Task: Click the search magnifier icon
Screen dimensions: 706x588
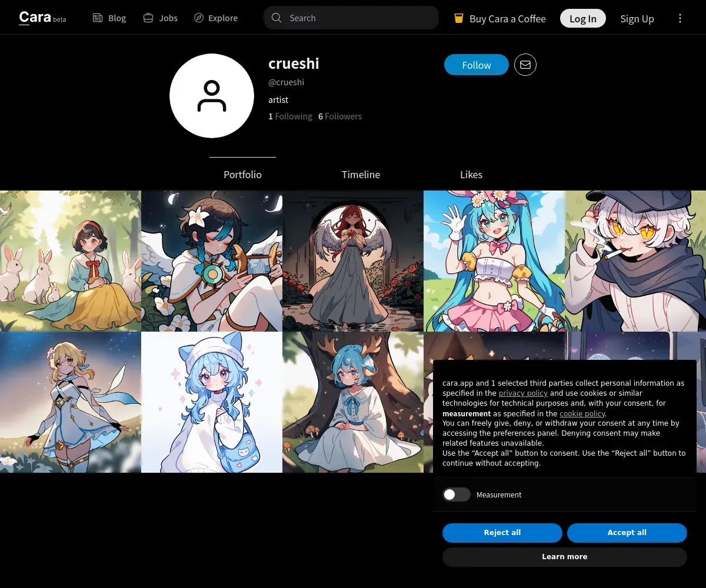Action: (x=277, y=18)
